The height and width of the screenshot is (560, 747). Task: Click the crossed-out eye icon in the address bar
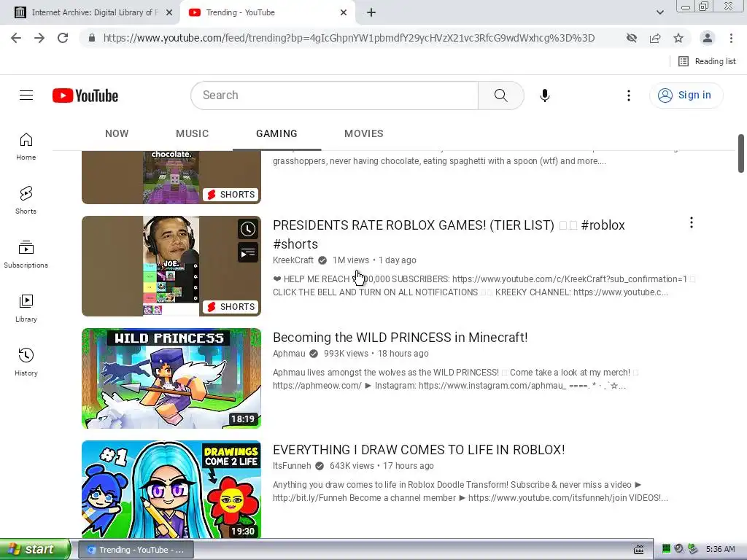click(x=632, y=38)
